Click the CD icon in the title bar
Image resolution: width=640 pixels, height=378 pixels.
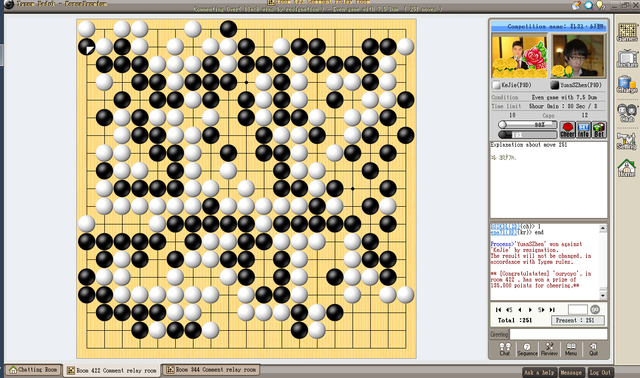(x=576, y=5)
